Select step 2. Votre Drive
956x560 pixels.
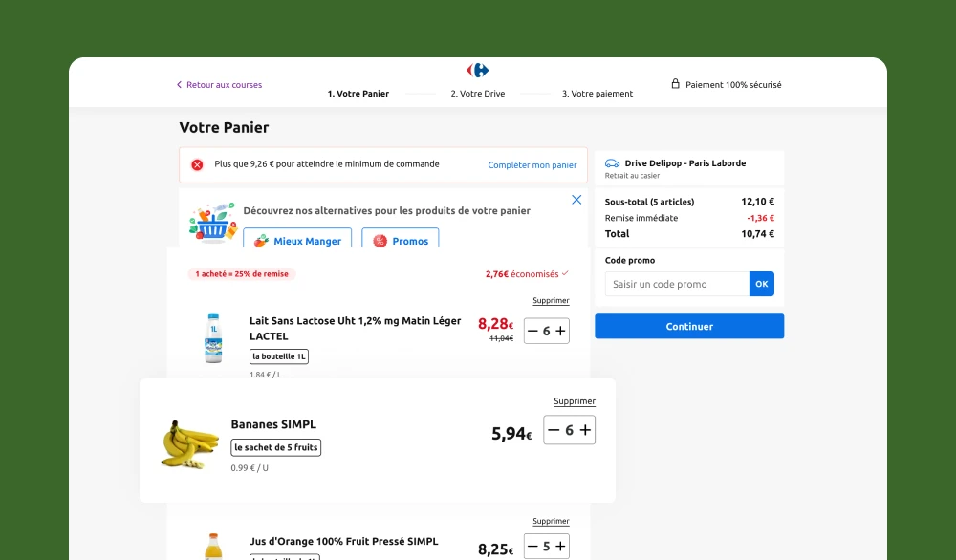[x=477, y=94]
